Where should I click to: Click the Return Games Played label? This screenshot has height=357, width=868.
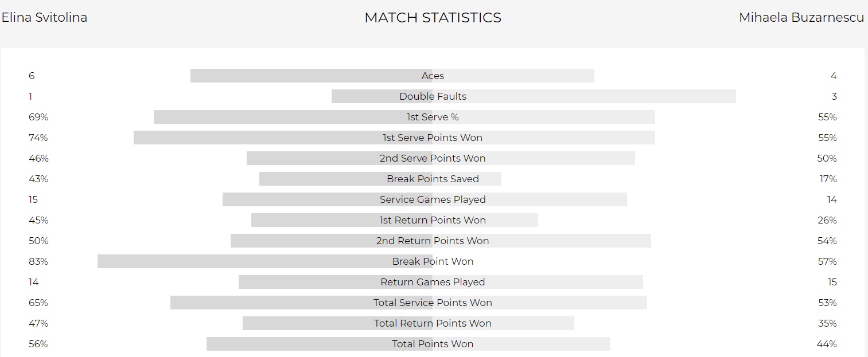tap(433, 282)
